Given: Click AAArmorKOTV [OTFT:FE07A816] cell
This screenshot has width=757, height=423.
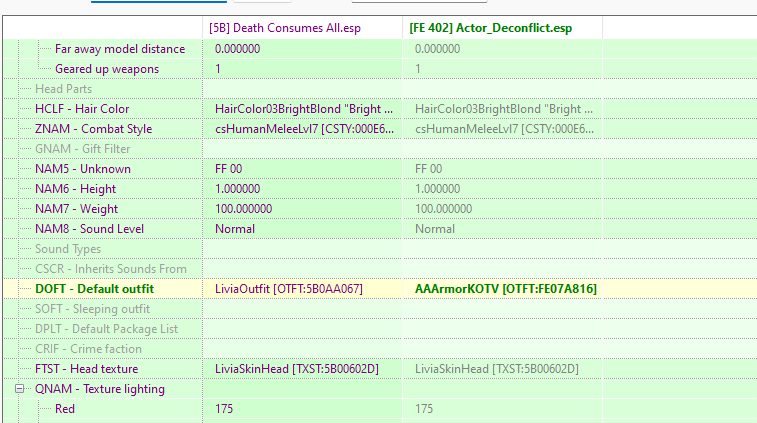Looking at the screenshot, I should tap(502, 289).
